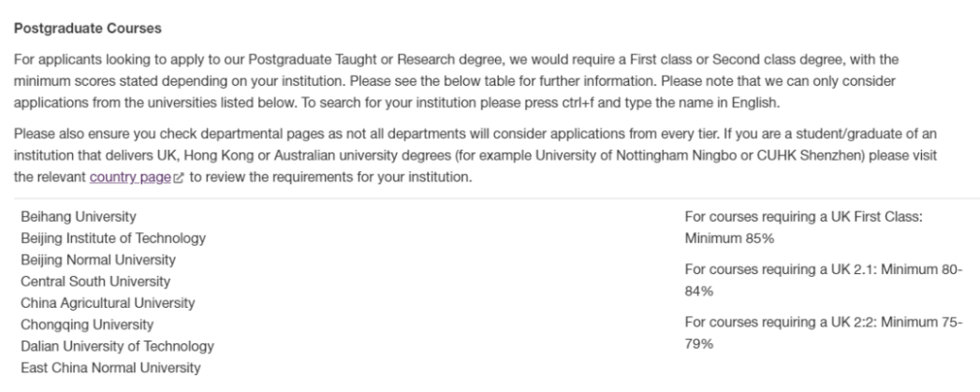This screenshot has height=392, width=980.
Task: Click the paragraph starting 'For applicants looking'
Action: 374,77
